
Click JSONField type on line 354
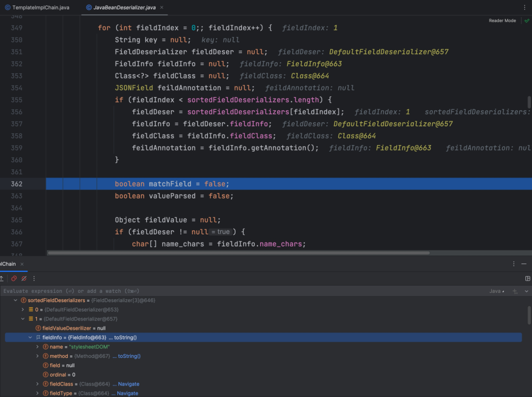coord(134,88)
